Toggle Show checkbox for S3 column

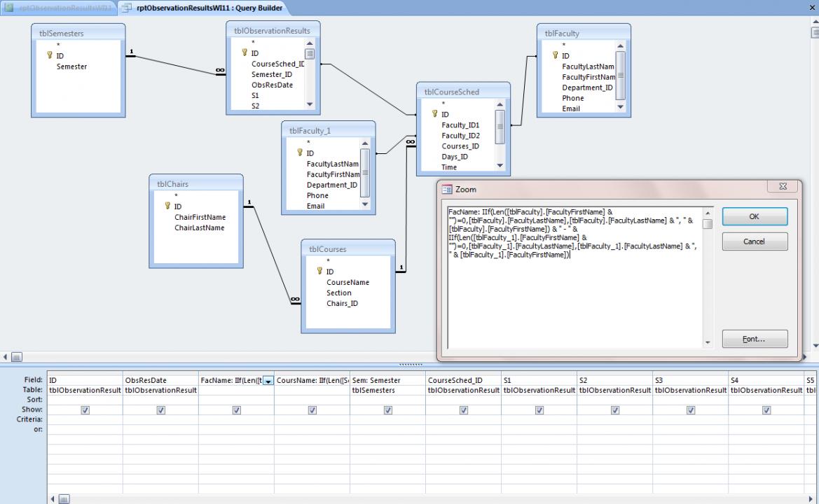691,410
